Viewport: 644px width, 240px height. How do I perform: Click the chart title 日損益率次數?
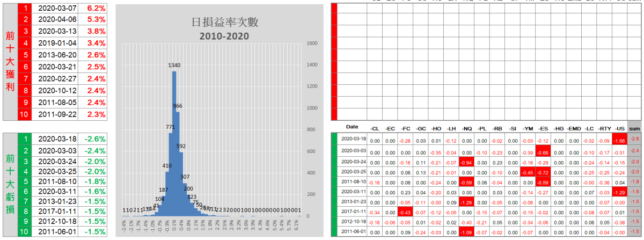coord(225,22)
